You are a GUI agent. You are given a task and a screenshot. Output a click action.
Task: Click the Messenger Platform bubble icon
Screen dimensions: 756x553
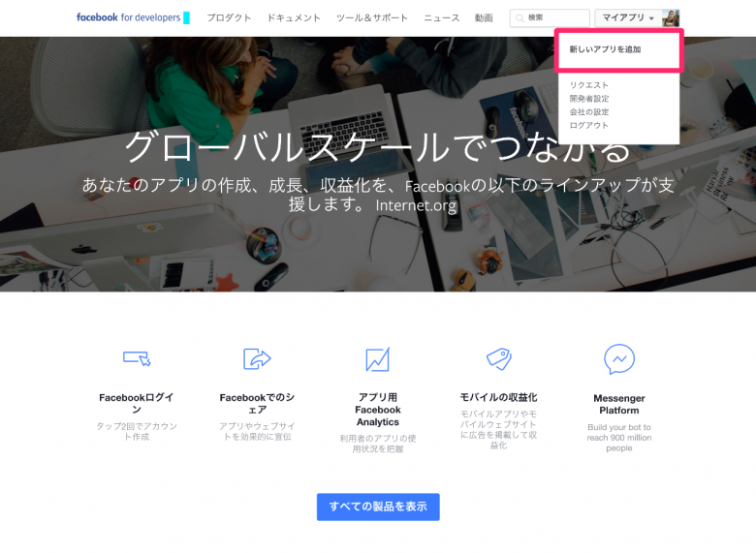pos(619,359)
